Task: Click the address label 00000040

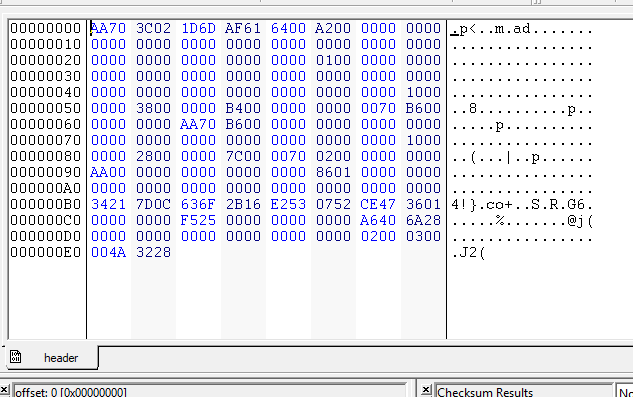Action: click(46, 92)
